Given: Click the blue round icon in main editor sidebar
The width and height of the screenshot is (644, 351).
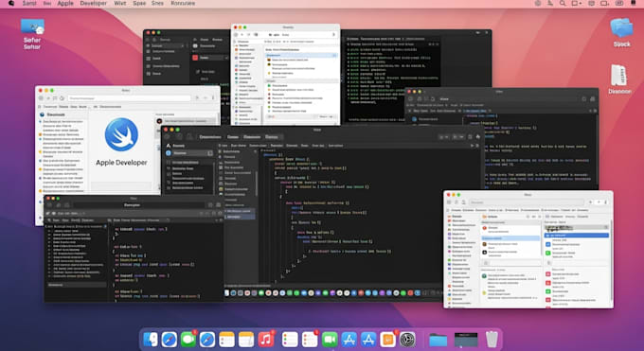Looking at the screenshot, I should coord(169,153).
